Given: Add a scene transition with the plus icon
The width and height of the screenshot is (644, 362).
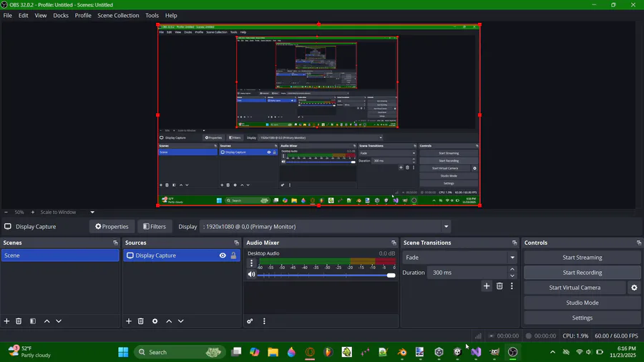Looking at the screenshot, I should tap(487, 286).
